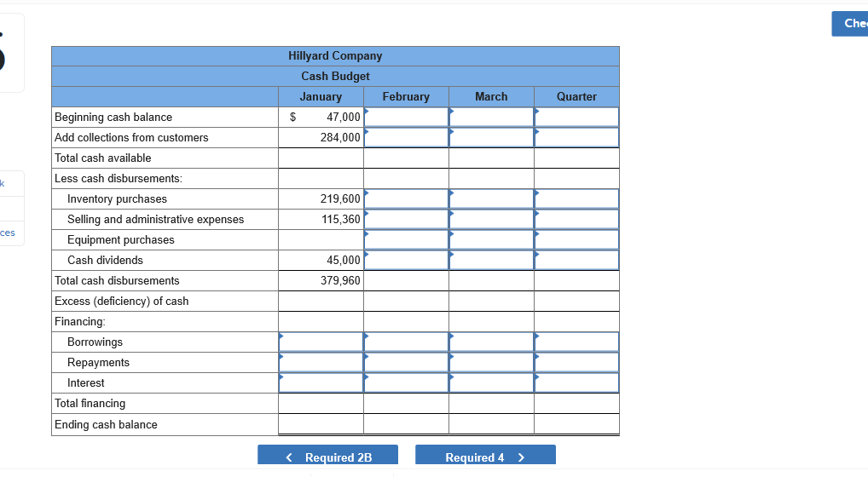Click Excess (deficiency) of cash label

click(x=121, y=302)
